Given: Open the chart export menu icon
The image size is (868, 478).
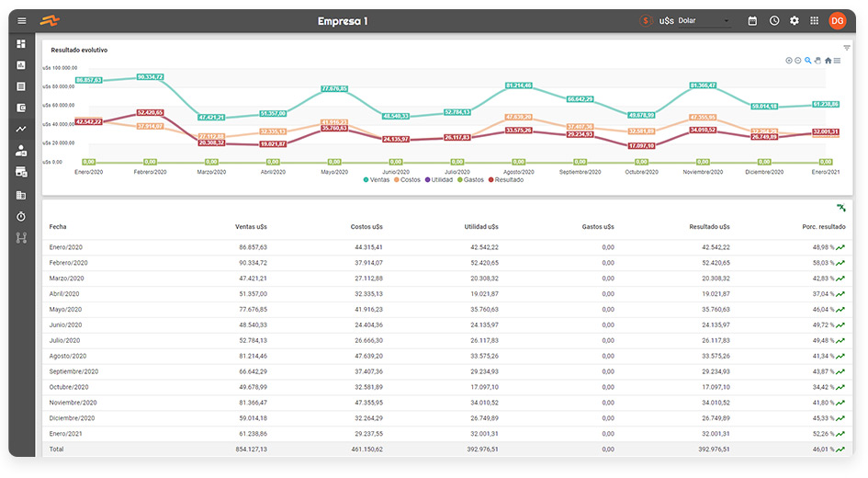Looking at the screenshot, I should click(837, 61).
